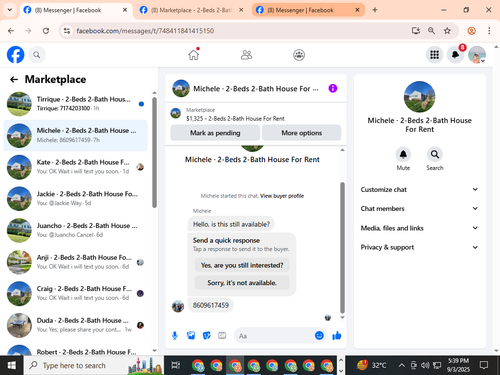The height and width of the screenshot is (375, 500).
Task: Open the Notifications bell icon
Action: point(455,55)
